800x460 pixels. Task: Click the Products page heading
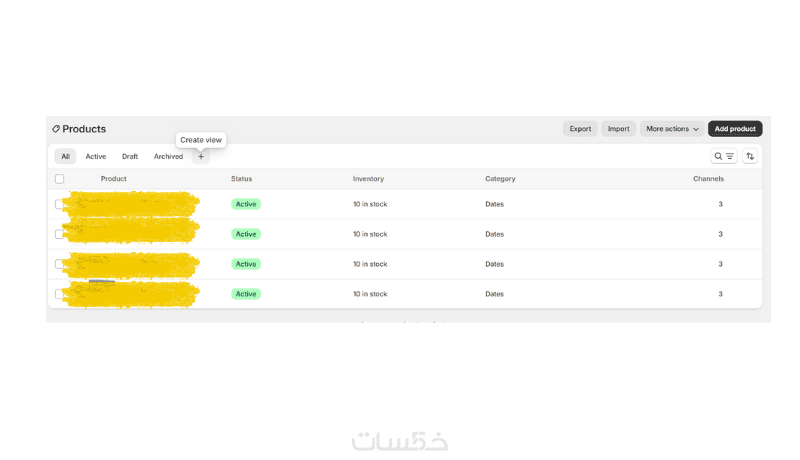point(84,129)
